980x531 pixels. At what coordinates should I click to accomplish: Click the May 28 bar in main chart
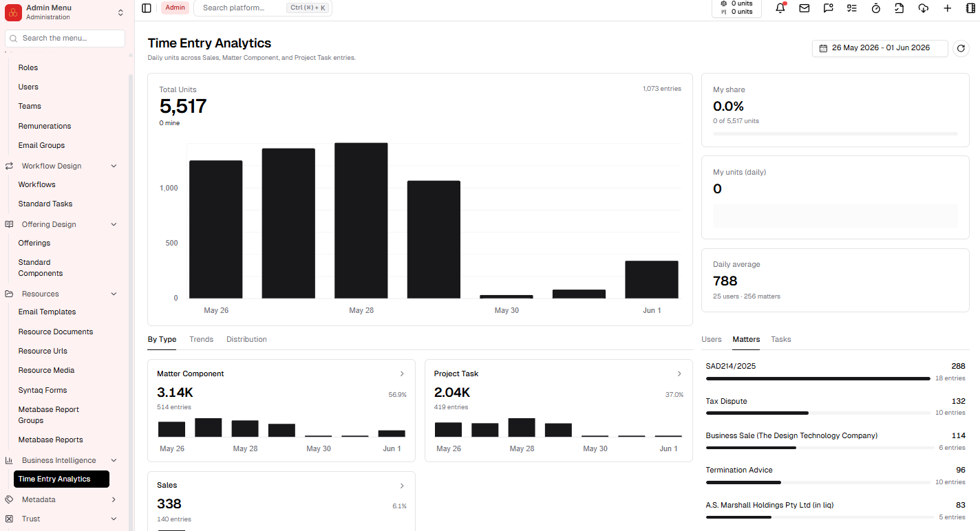(361, 220)
